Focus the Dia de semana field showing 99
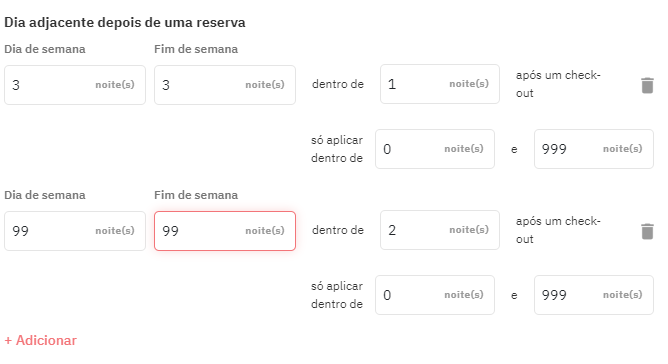668x364 pixels. (75, 231)
